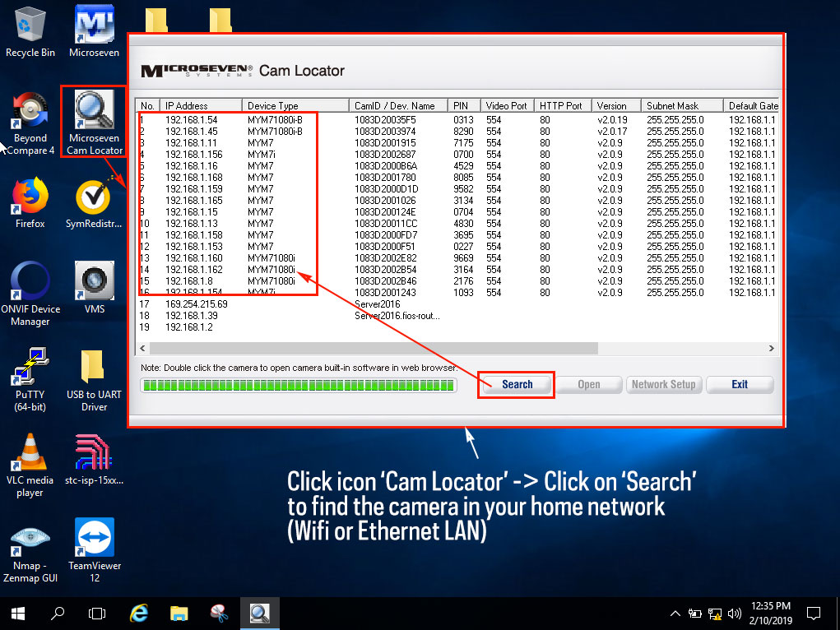This screenshot has height=630, width=840.
Task: Select the Microseven Cam Locator desktop icon
Action: [95, 123]
